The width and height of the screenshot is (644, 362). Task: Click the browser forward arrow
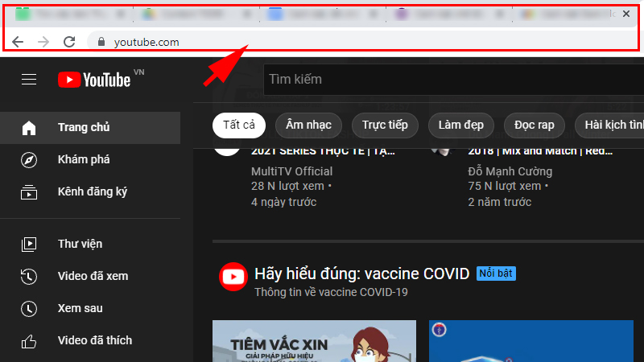click(43, 42)
